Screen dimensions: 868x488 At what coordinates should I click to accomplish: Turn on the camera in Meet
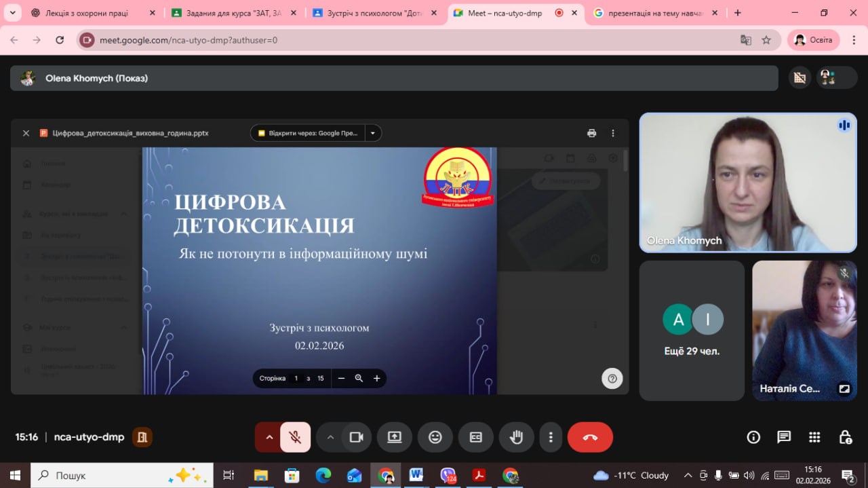click(x=356, y=437)
